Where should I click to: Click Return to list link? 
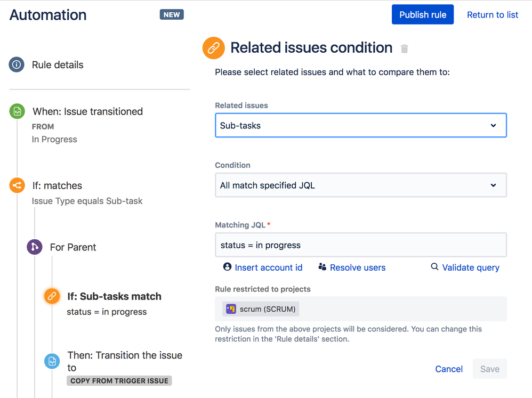click(x=492, y=15)
